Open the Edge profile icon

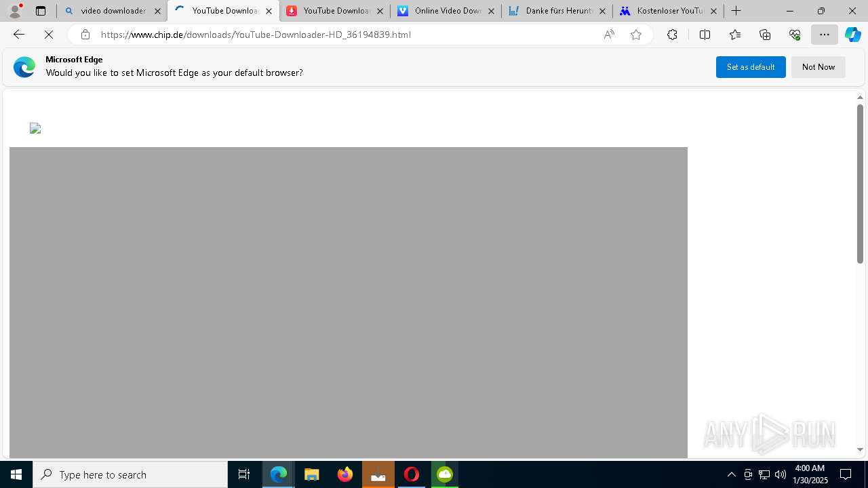point(15,11)
